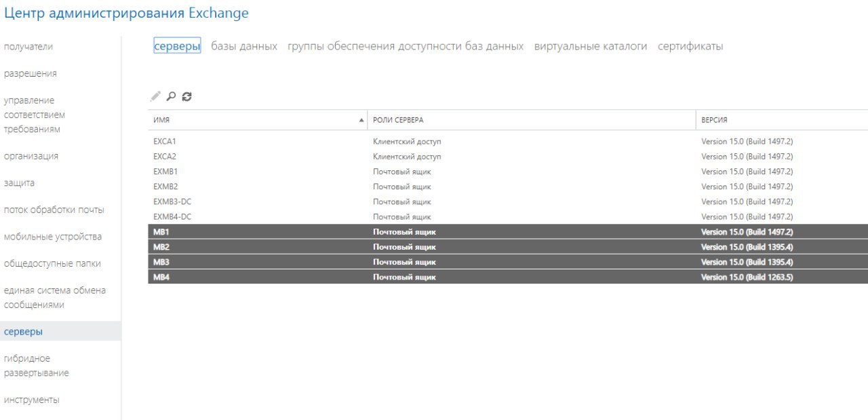
Task: Open the серверы tab
Action: (177, 46)
